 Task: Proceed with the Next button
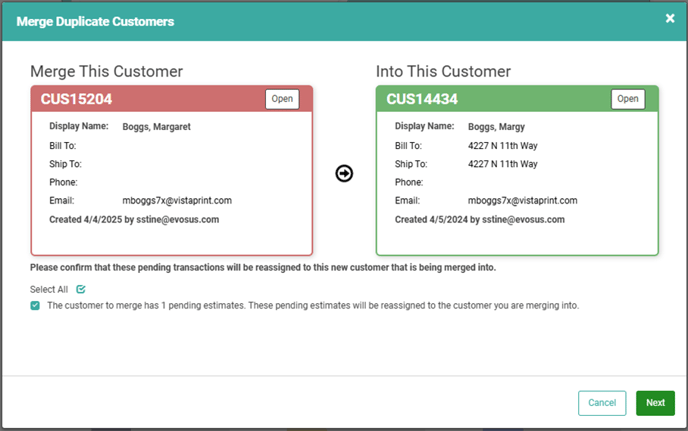656,403
